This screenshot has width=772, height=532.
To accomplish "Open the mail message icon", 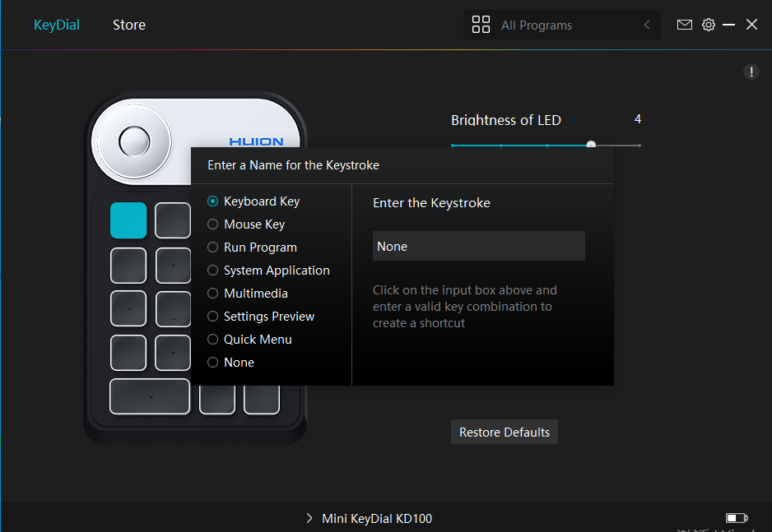I will point(685,25).
